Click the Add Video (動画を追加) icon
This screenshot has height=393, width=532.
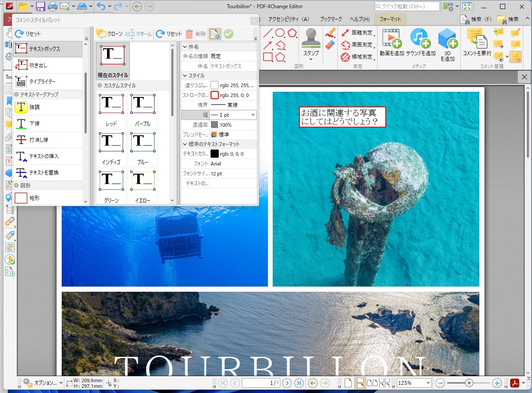[392, 38]
